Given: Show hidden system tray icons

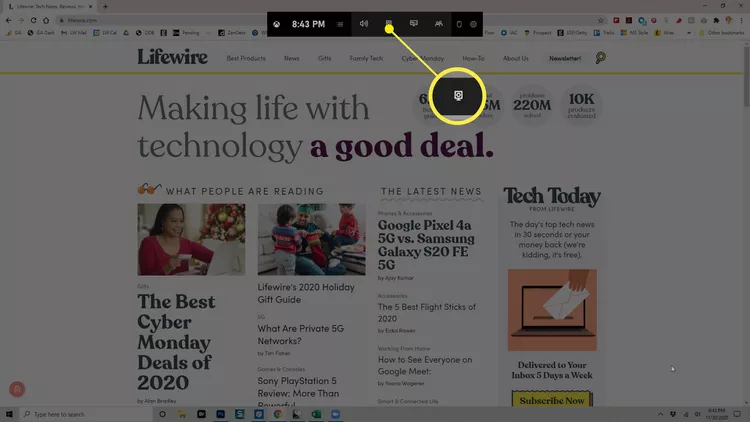Looking at the screenshot, I should [660, 414].
